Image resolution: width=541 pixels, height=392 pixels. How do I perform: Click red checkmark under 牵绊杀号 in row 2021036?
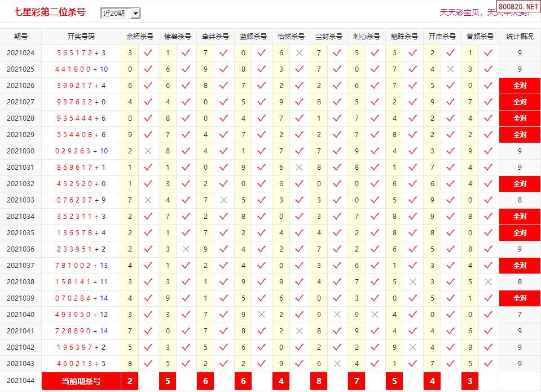point(223,249)
